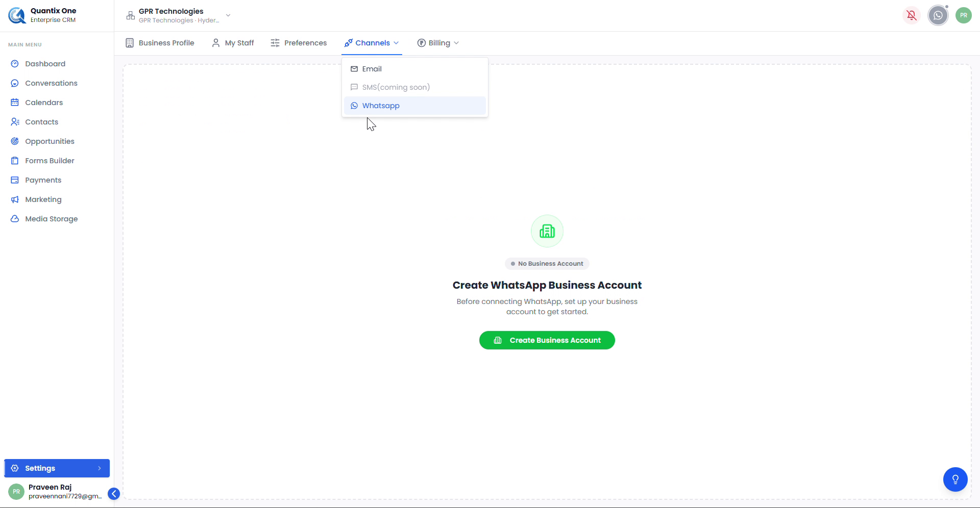Open the Business Profile tab

160,43
